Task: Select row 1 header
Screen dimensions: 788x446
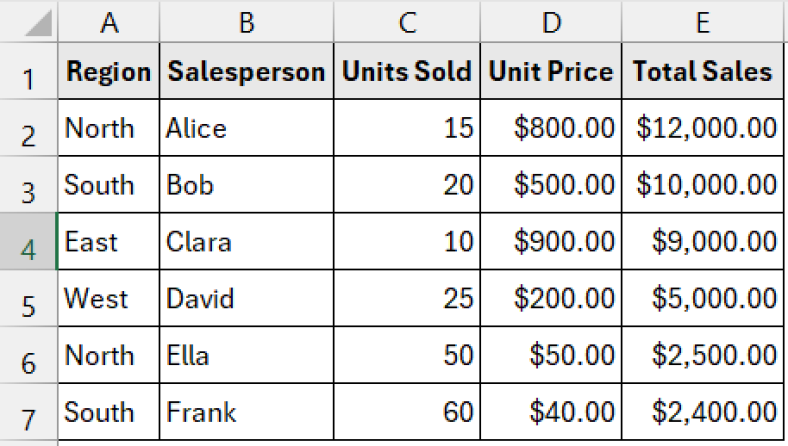Action: point(29,71)
